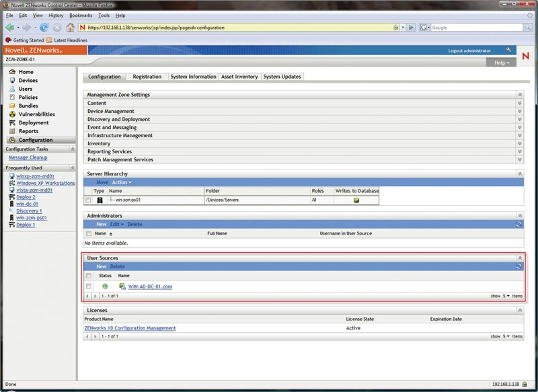Image resolution: width=538 pixels, height=392 pixels.
Task: Click the user source icon beside WIN-AD-DC-01.com
Action: pyautogui.click(x=122, y=286)
